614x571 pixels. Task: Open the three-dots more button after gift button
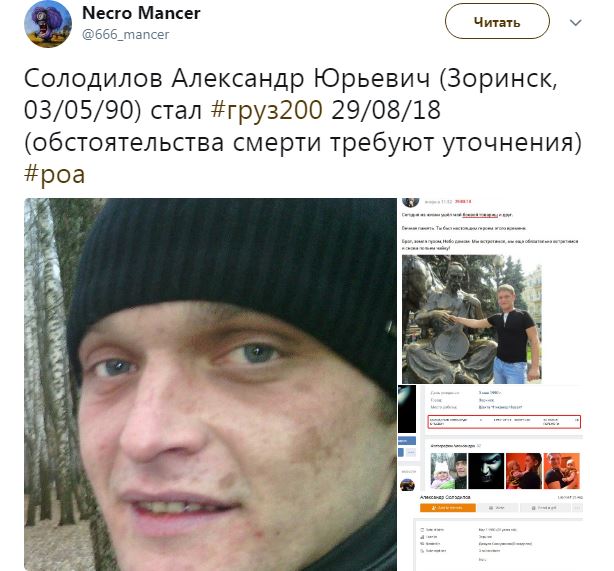577,508
